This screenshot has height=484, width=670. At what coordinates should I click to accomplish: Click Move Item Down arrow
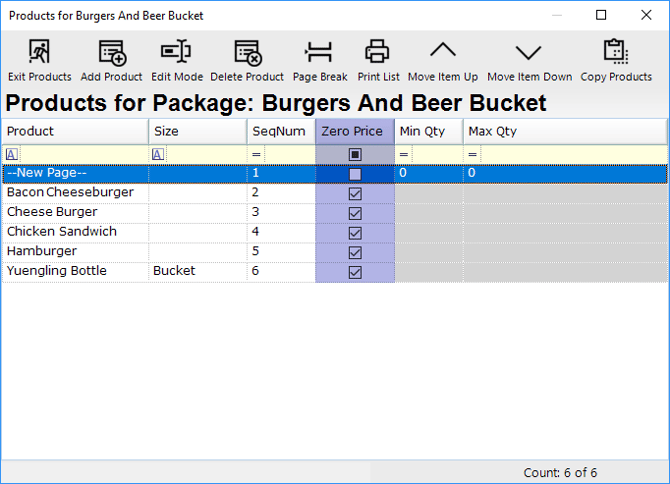529,52
